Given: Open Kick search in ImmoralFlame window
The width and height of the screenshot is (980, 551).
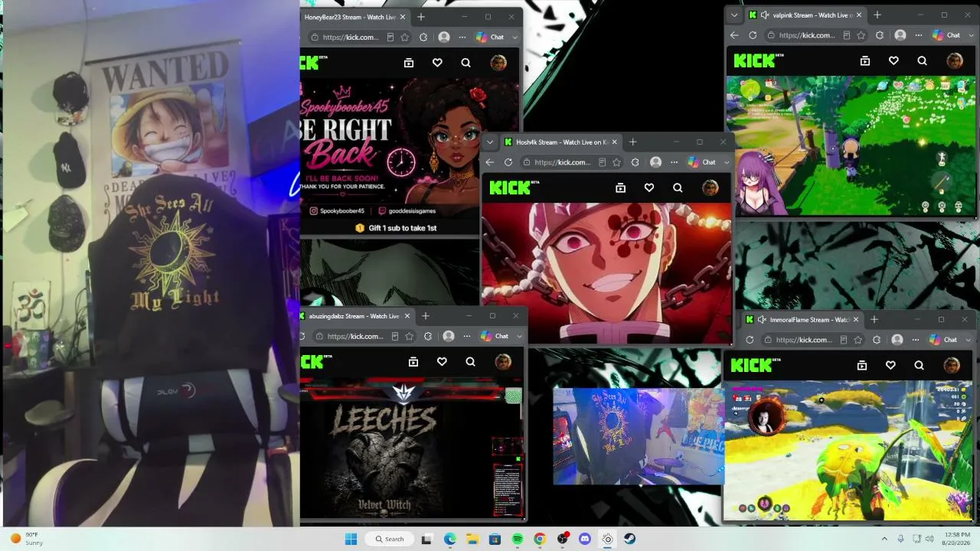Looking at the screenshot, I should coord(919,365).
